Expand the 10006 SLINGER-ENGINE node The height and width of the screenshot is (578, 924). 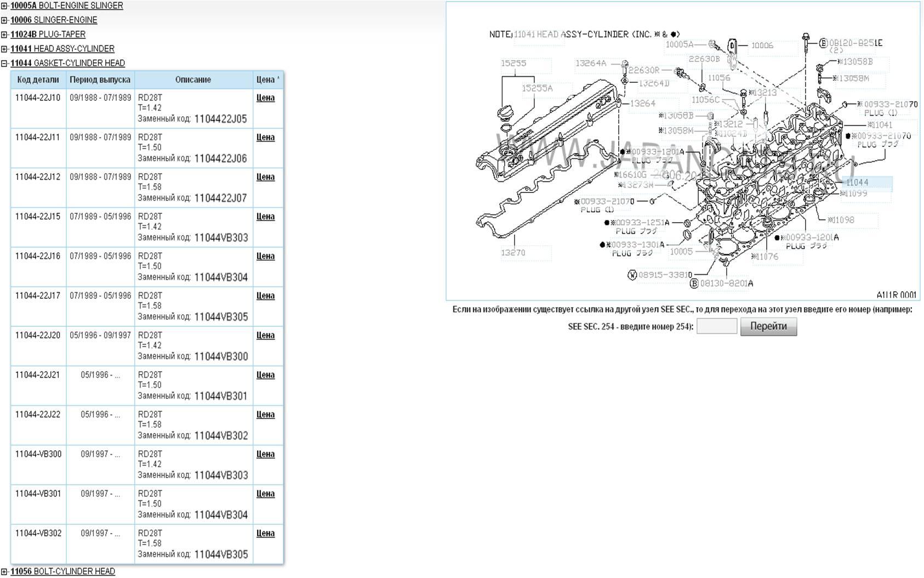click(x=4, y=20)
